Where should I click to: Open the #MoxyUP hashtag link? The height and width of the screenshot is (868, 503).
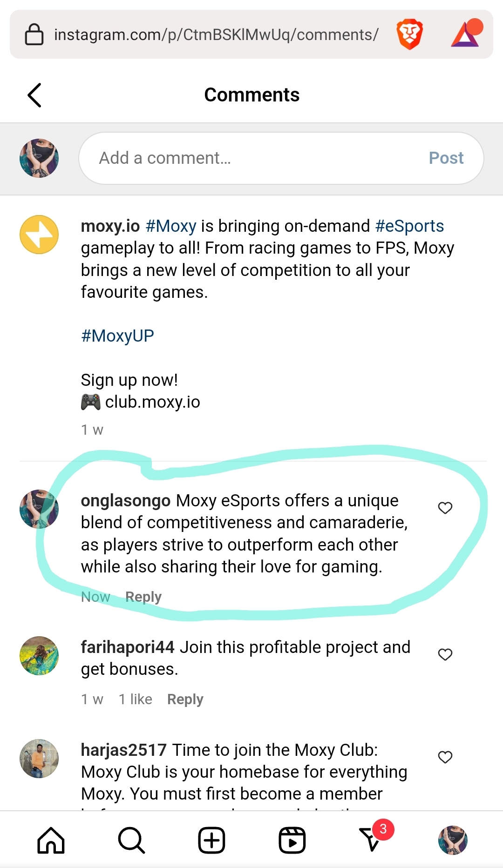[117, 336]
